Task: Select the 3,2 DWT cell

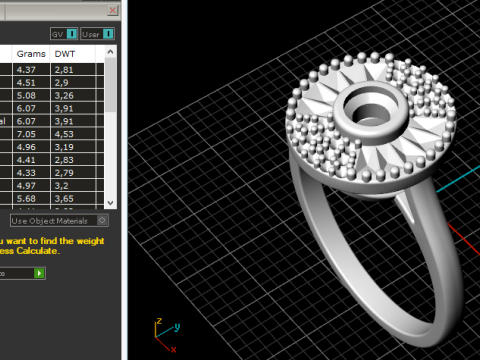Action: coord(73,186)
